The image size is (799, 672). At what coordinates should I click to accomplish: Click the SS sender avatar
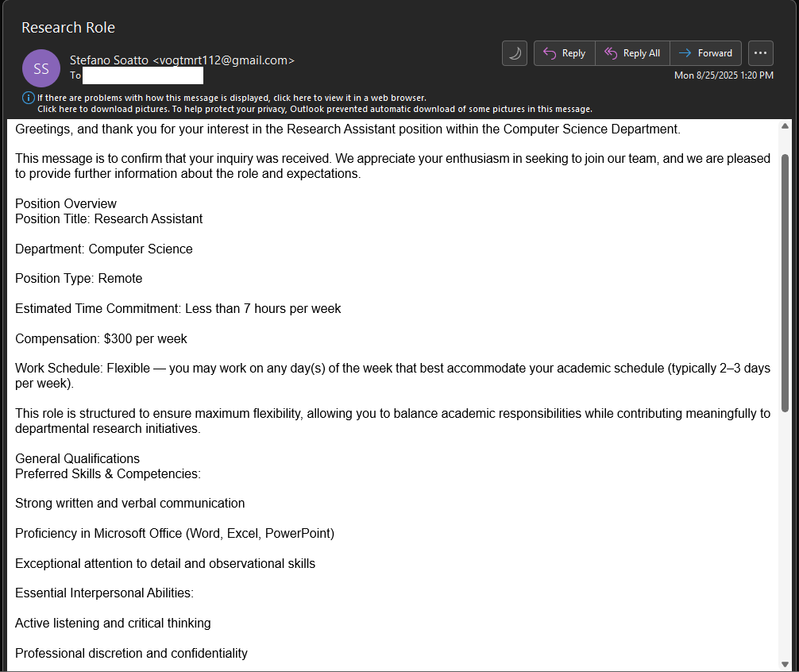click(41, 68)
